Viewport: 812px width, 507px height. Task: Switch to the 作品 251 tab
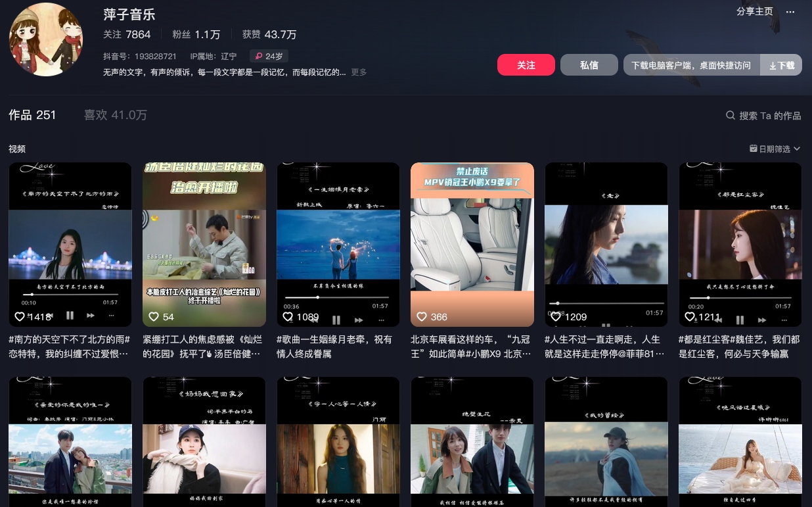point(32,115)
